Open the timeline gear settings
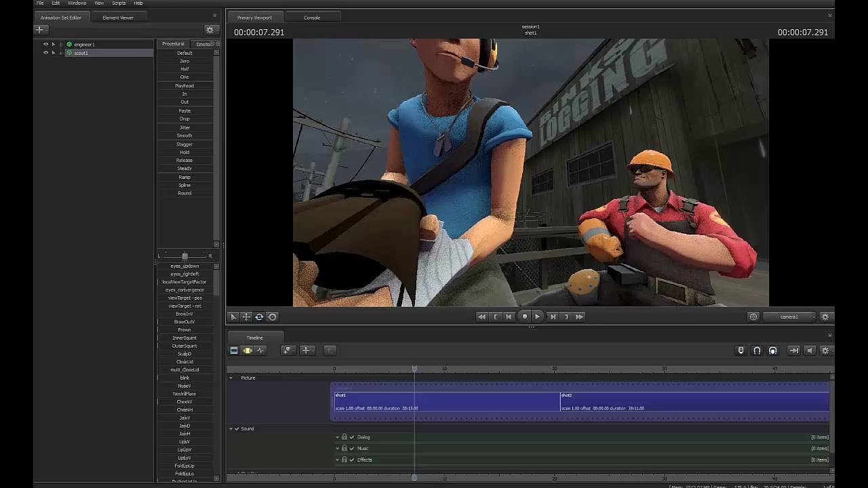The image size is (868, 488). click(x=825, y=350)
